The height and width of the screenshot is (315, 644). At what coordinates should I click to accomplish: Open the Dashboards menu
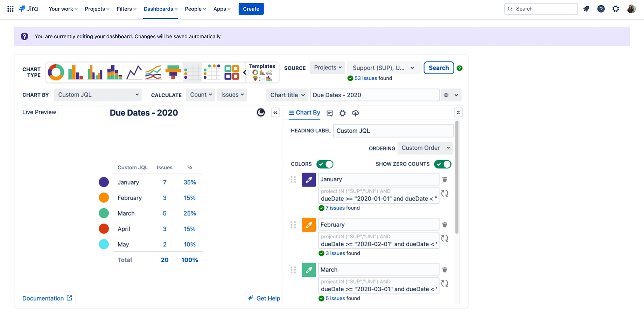(160, 9)
